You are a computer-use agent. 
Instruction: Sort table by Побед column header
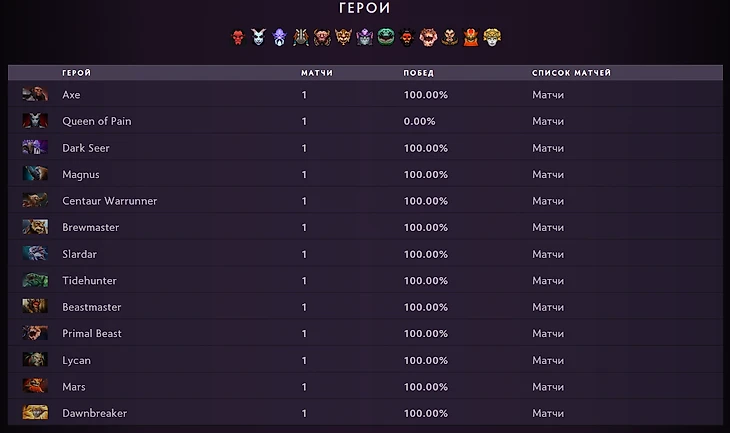(x=418, y=73)
